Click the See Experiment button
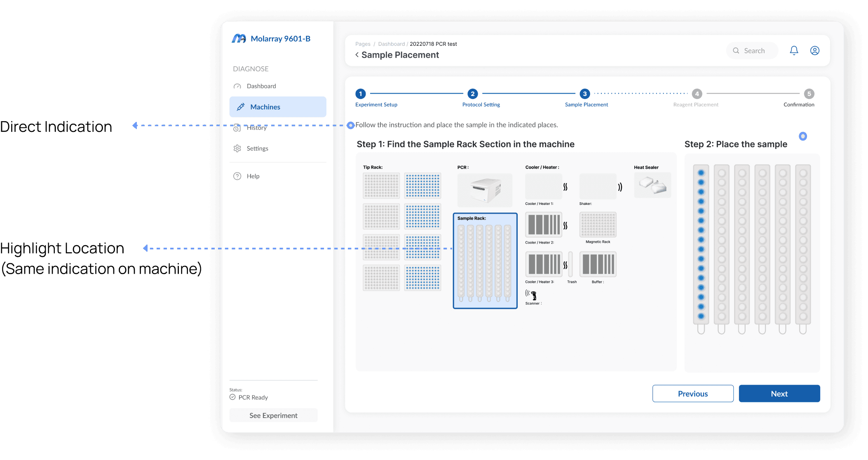This screenshot has width=868, height=460. coord(273,415)
